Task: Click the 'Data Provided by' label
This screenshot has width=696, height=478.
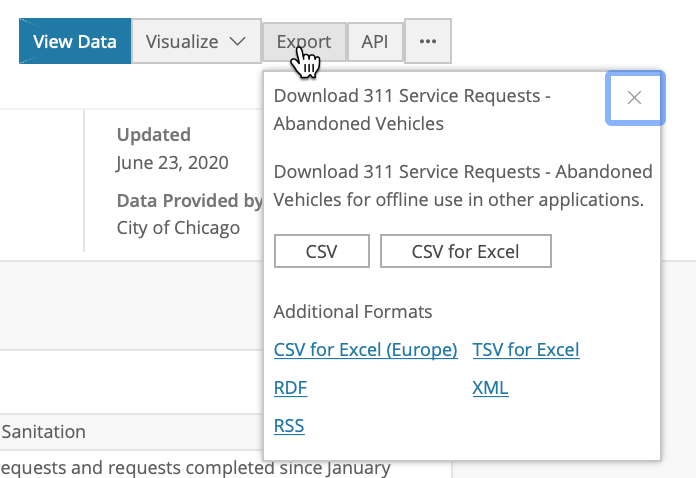Action: tap(190, 201)
